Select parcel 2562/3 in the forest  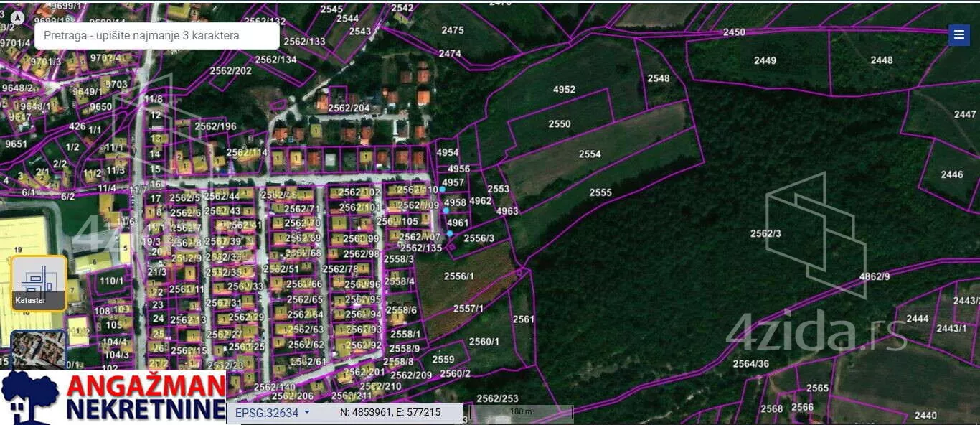(765, 233)
